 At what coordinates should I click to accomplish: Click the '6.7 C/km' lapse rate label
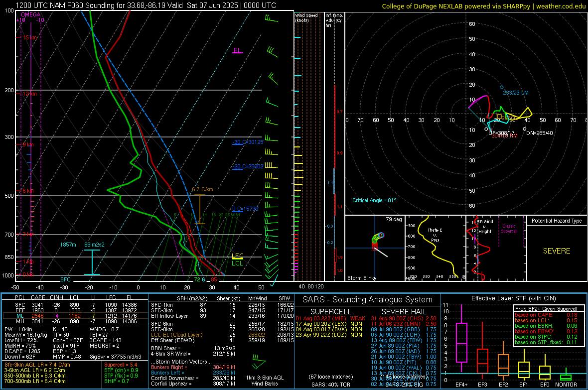point(202,189)
